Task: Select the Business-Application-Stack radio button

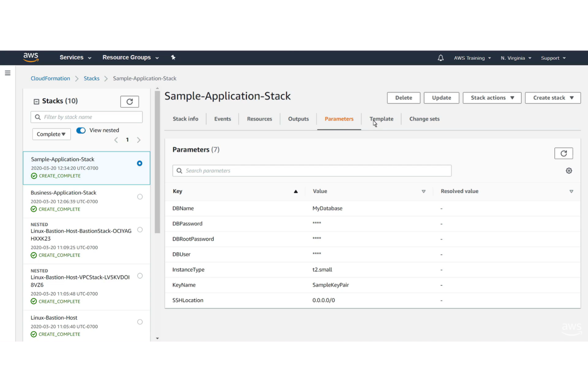Action: point(140,196)
